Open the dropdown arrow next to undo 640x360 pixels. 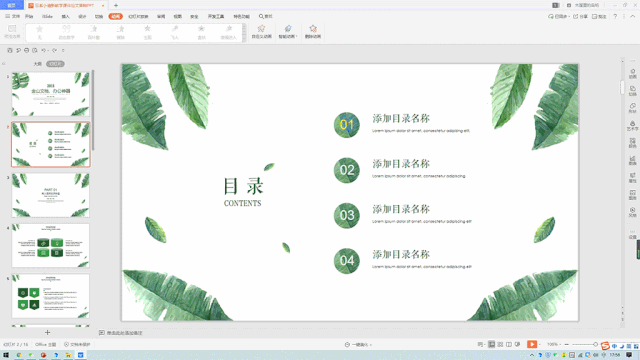point(48,50)
